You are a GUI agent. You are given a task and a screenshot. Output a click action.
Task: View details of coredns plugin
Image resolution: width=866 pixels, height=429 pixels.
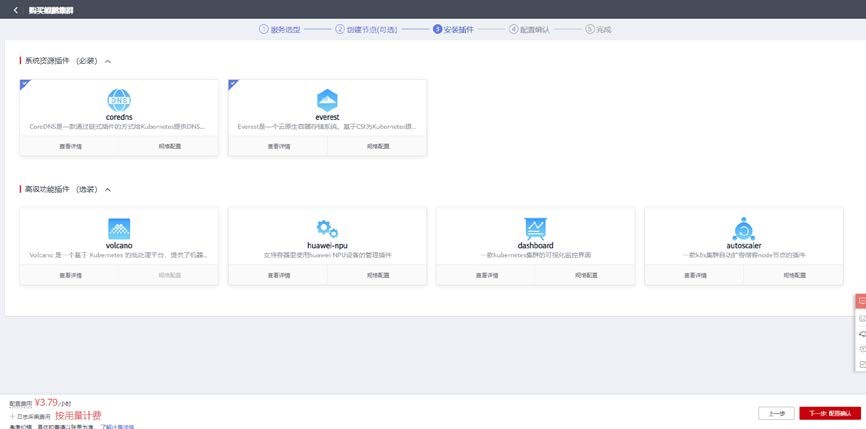point(70,146)
